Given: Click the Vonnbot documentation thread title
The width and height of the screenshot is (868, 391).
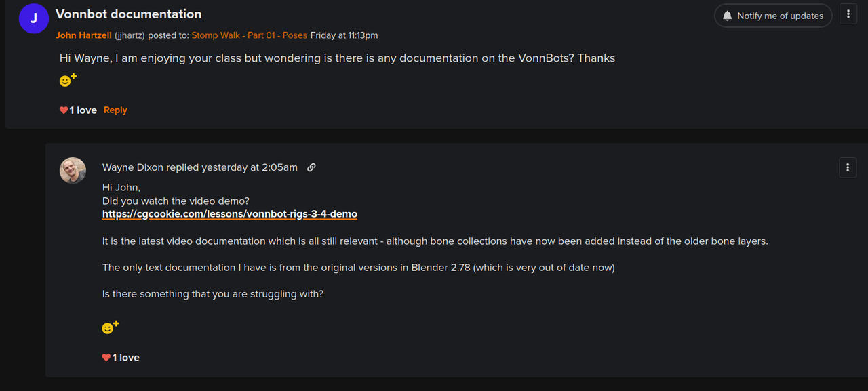Looking at the screenshot, I should tap(129, 14).
